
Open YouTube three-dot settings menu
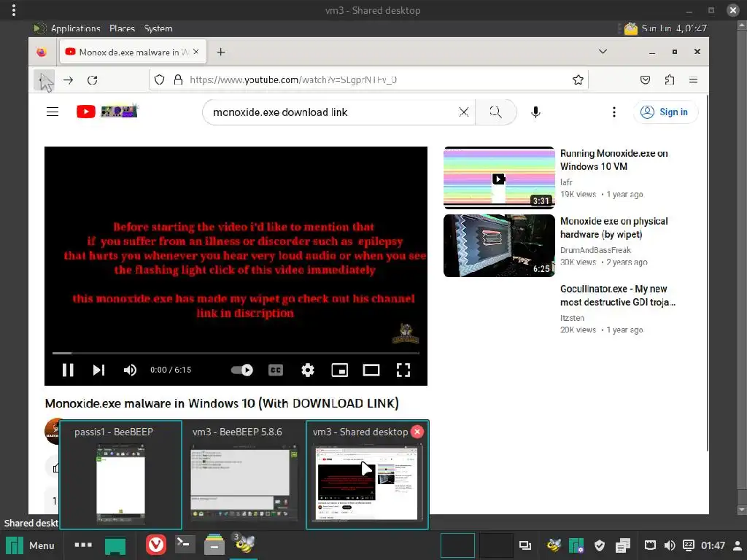[614, 112]
